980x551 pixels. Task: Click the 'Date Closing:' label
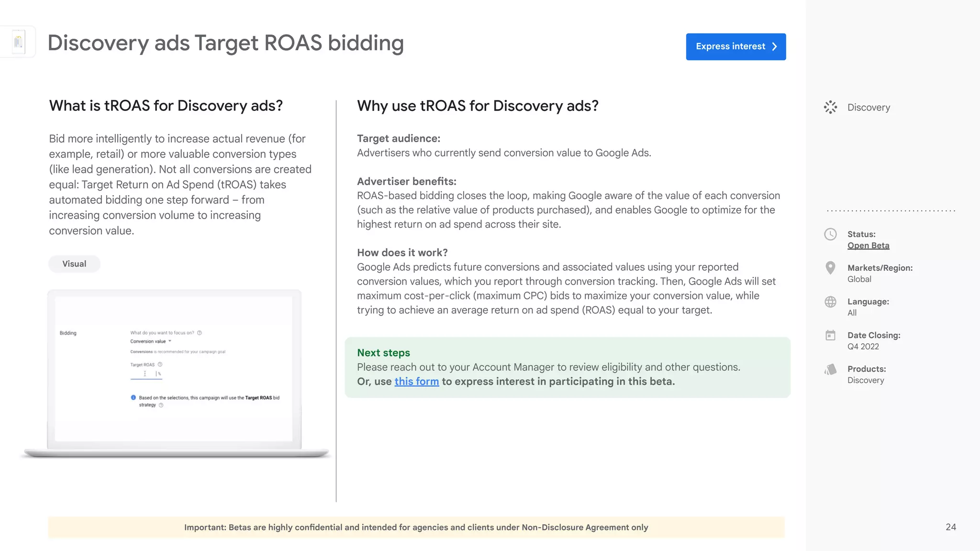(x=874, y=335)
